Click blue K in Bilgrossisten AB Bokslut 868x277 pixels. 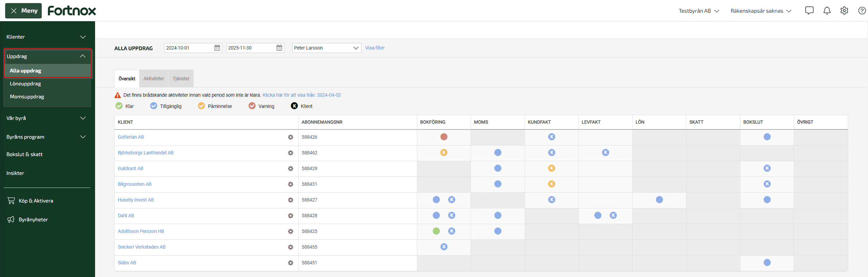point(767,184)
